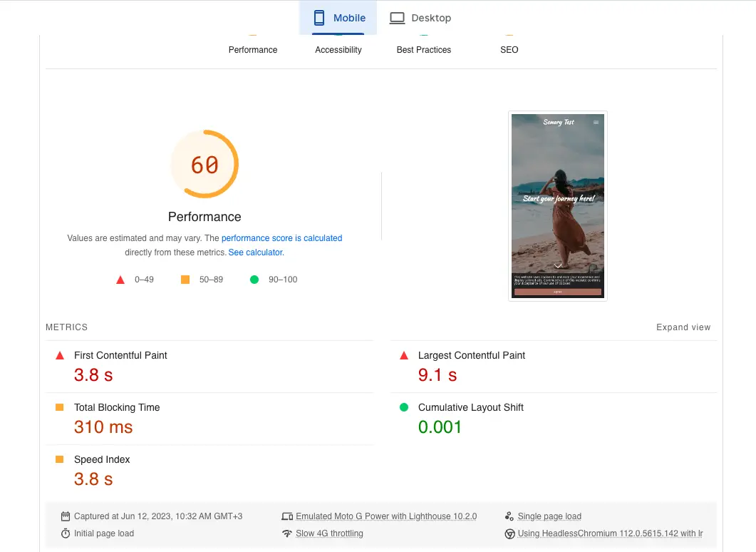This screenshot has width=756, height=552.
Task: Select the First Contentful Paint label
Action: 120,355
